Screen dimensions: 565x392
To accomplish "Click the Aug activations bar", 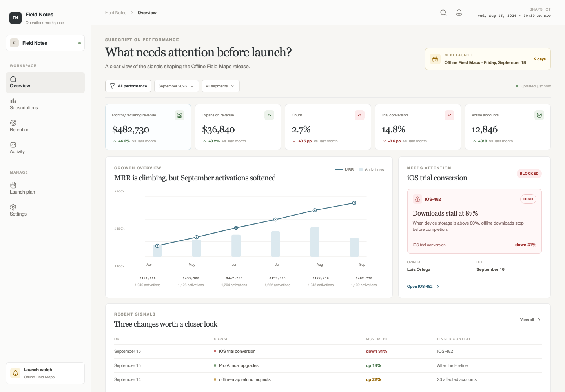I will pos(315,242).
